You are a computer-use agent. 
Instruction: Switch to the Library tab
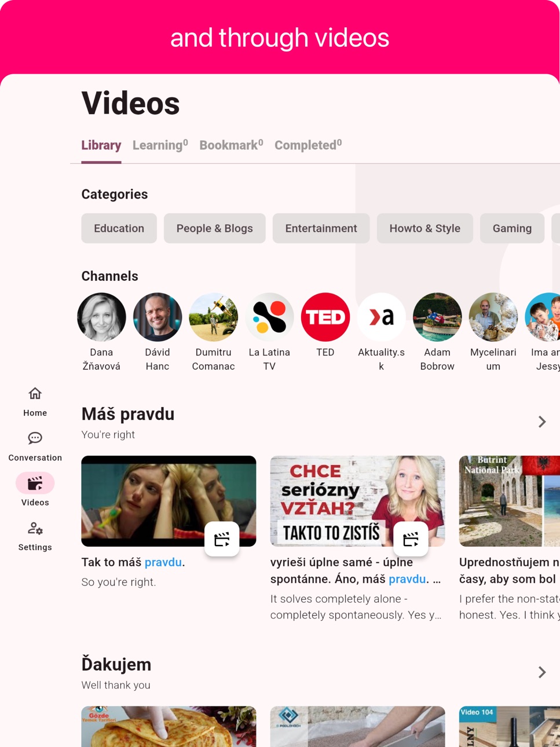(101, 145)
